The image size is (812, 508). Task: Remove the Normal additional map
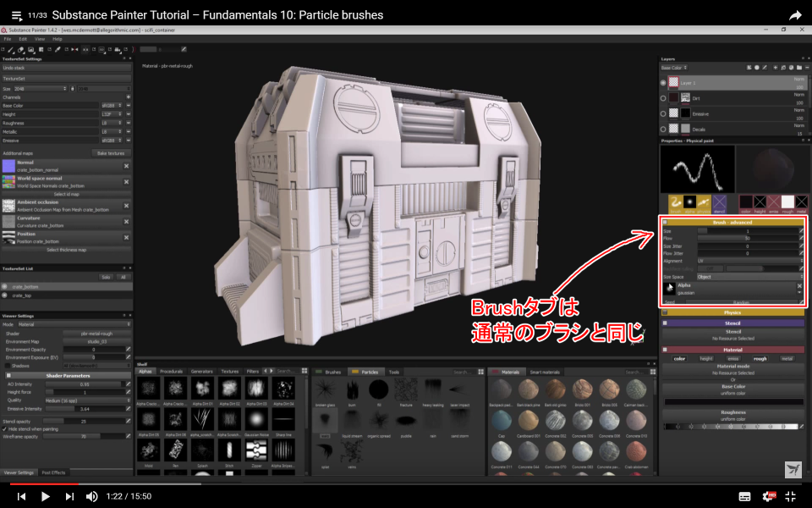pos(126,167)
